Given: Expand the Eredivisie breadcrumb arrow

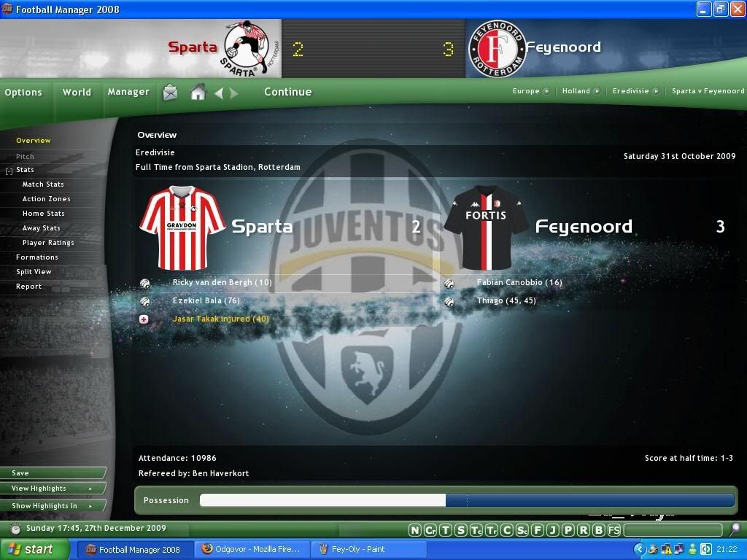Looking at the screenshot, I should (x=656, y=91).
